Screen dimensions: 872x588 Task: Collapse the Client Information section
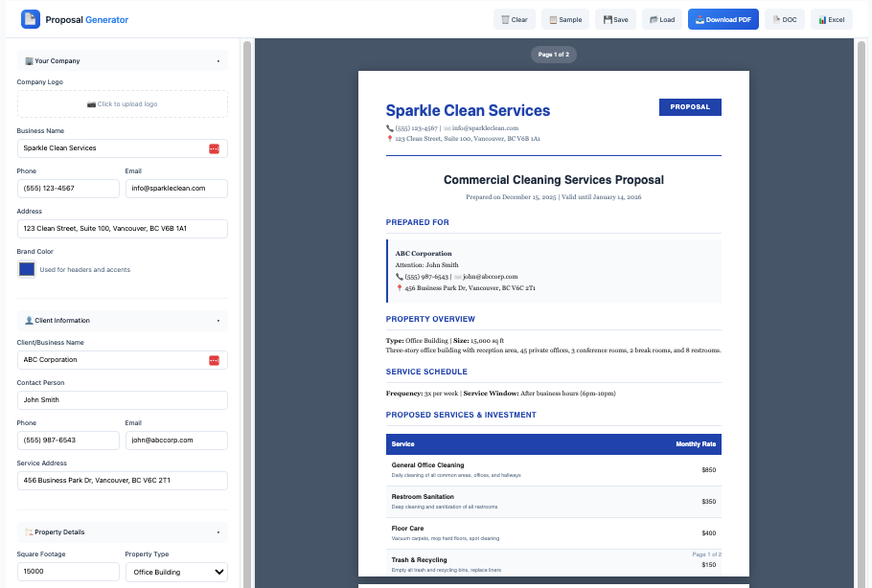coord(218,320)
